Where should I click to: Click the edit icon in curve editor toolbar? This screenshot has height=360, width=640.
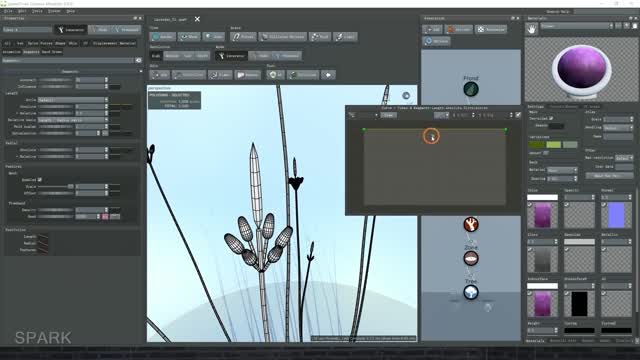(518, 115)
